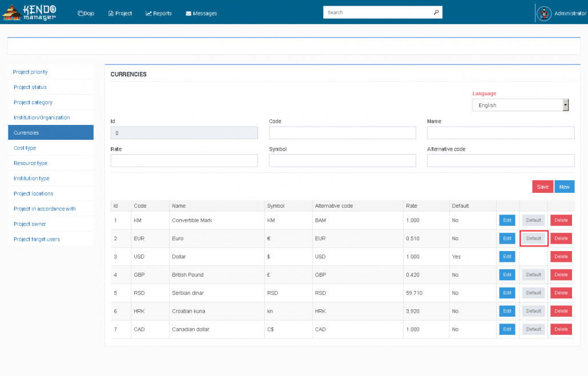Image resolution: width=588 pixels, height=376 pixels.
Task: Set British Pound as default
Action: click(533, 274)
